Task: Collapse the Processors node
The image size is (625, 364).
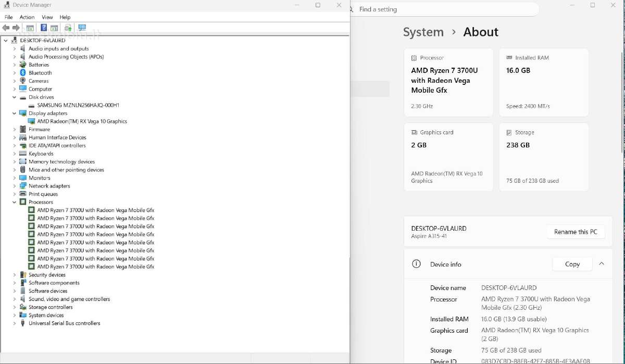Action: point(15,202)
